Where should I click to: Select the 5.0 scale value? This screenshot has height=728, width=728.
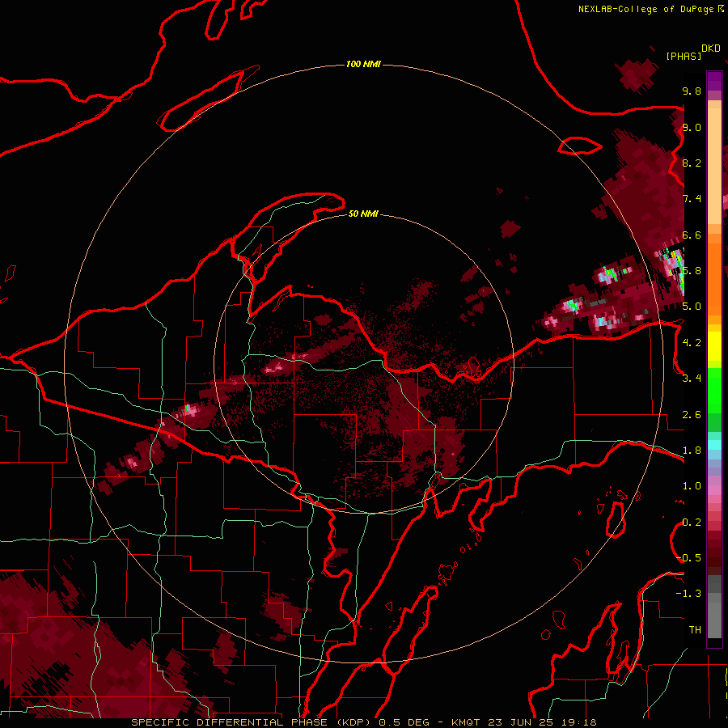(692, 307)
